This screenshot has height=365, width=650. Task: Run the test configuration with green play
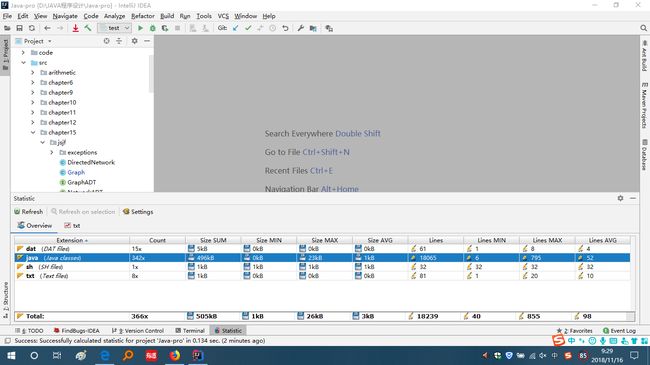click(140, 28)
